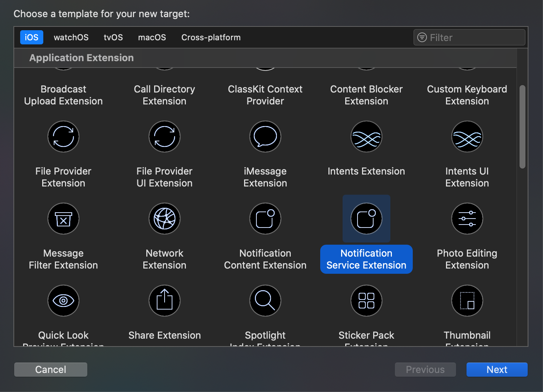Click the Cancel button
543x392 pixels.
[51, 370]
